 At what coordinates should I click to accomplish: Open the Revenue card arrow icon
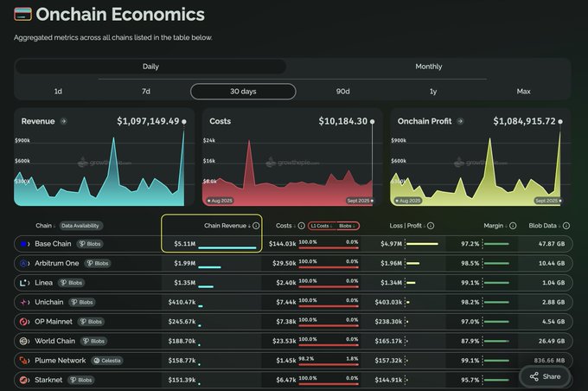63,121
